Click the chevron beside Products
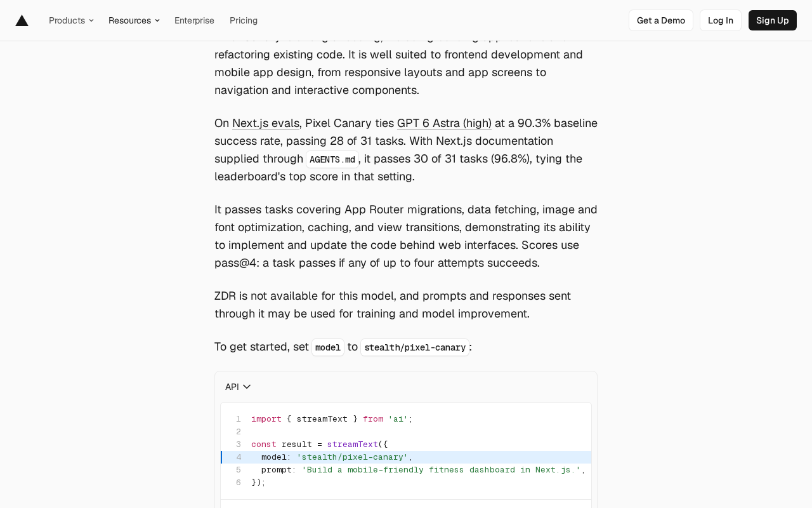The height and width of the screenshot is (508, 812). [x=91, y=20]
